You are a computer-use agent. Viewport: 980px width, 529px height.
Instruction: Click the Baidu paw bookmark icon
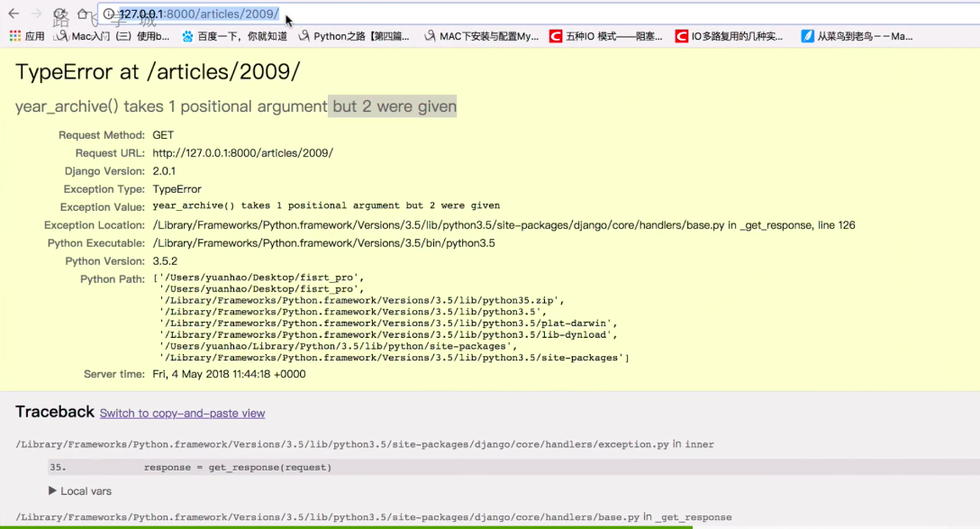(x=187, y=36)
